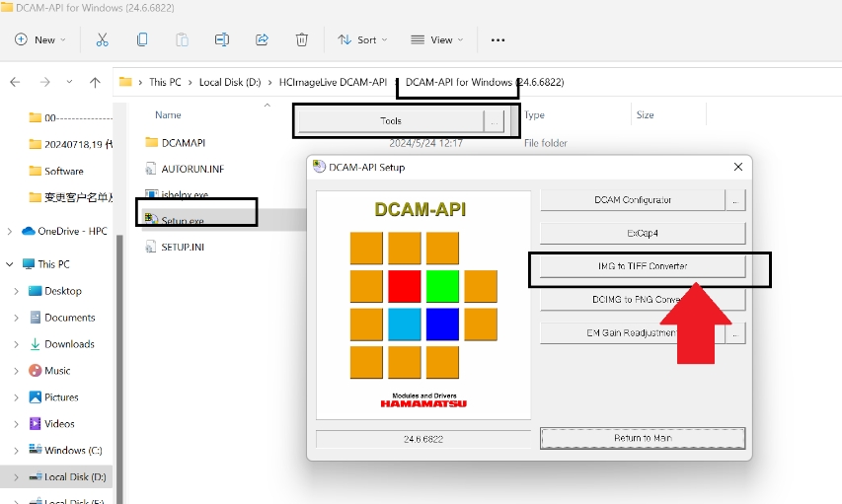Click the Back navigation arrow
842x504 pixels.
[15, 82]
